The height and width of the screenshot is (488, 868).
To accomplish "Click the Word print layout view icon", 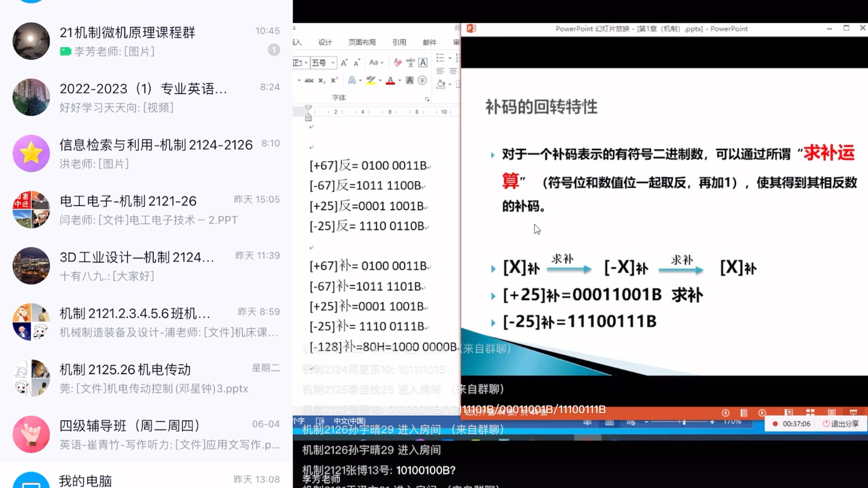I will coord(609,422).
